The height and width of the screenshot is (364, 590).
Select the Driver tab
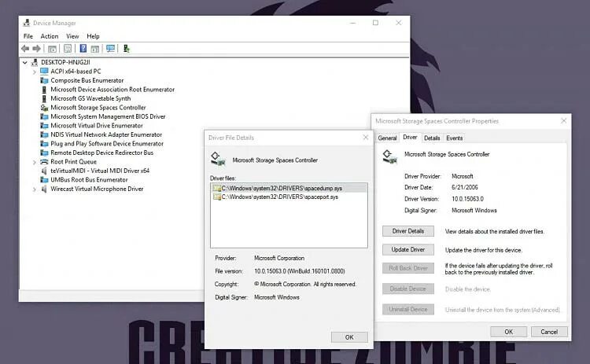[x=410, y=138]
